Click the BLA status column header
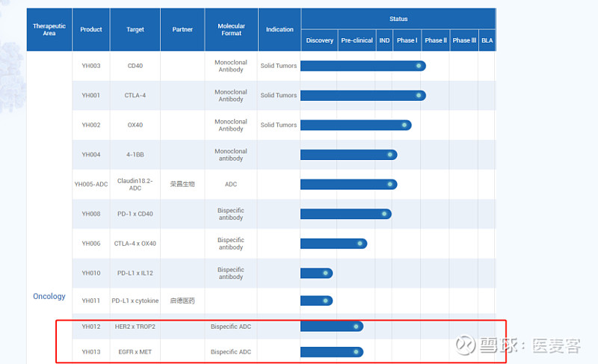598x364 pixels. tap(487, 40)
